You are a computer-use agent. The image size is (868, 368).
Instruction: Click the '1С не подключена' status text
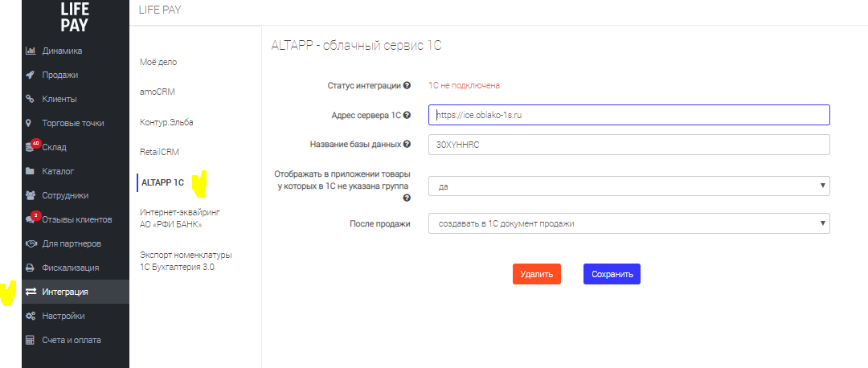464,86
